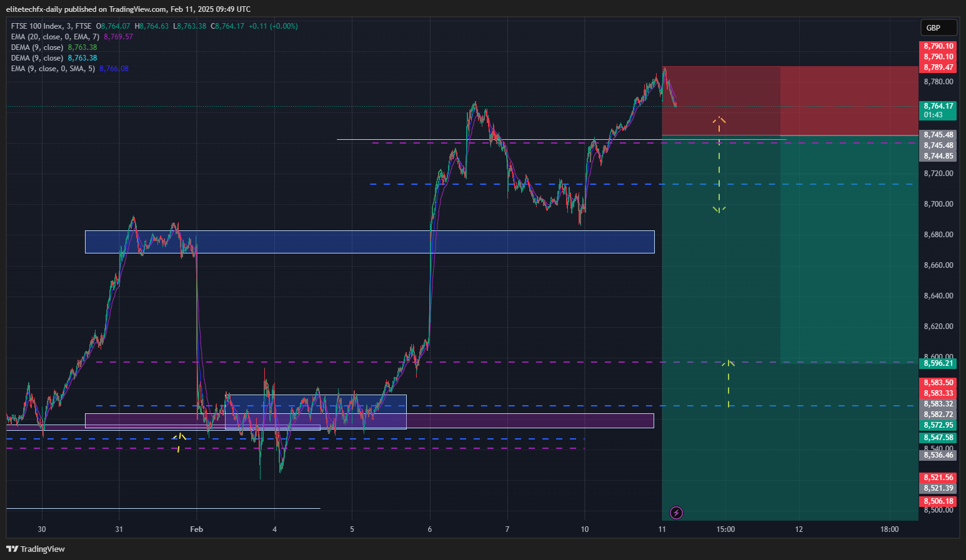Screen dimensions: 966x560
Task: Click the elitetechfx-daily published header text
Action: (x=128, y=9)
